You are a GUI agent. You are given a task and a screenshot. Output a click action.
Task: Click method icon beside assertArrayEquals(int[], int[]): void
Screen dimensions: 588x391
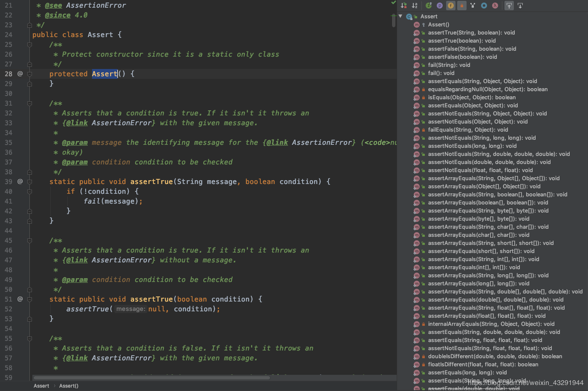[x=417, y=267]
